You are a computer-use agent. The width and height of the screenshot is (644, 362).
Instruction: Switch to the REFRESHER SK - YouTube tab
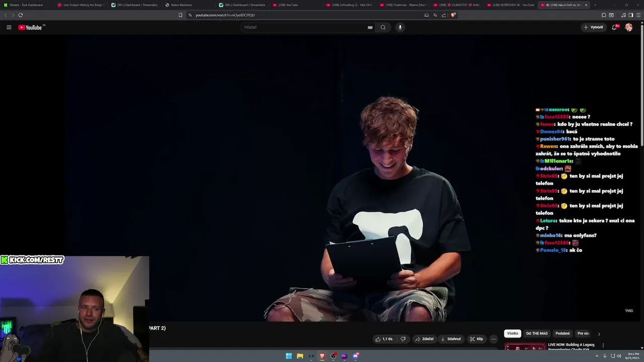[511, 5]
